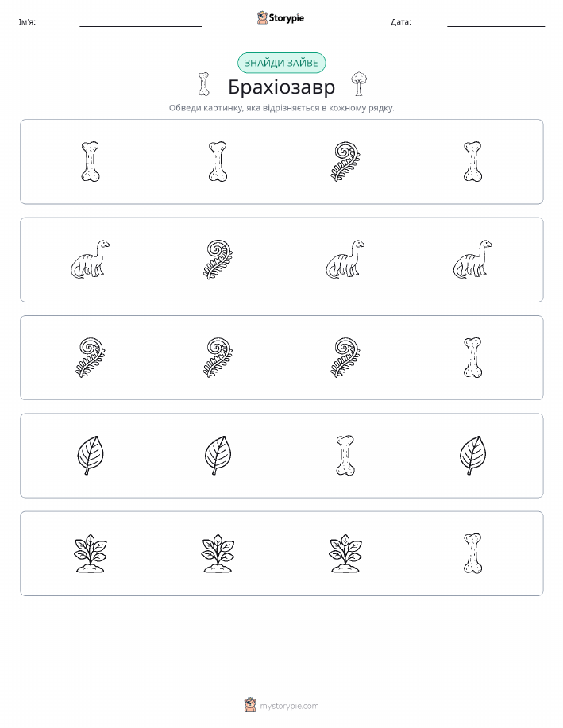Click the small bone icon beside the title
The height and width of the screenshot is (728, 563).
(203, 84)
